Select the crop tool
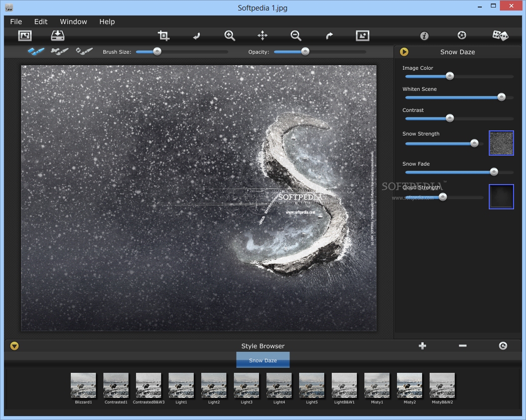The width and height of the screenshot is (526, 420). 163,35
